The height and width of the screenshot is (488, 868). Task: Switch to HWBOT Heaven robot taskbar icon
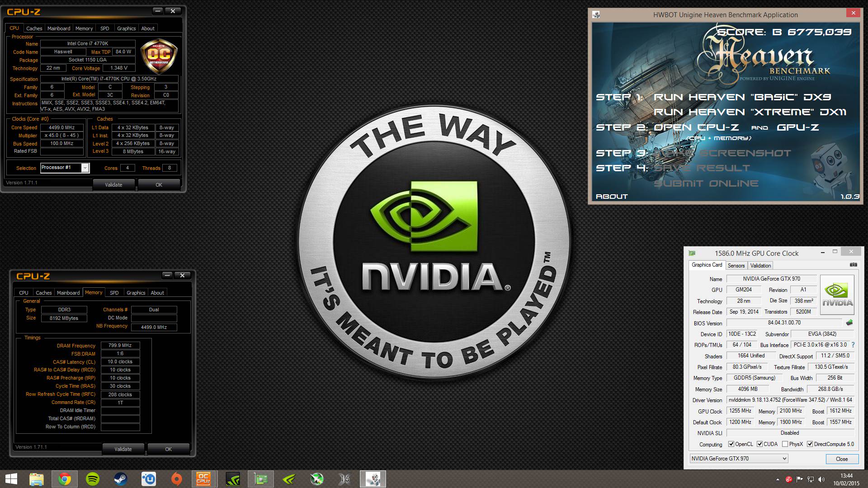pos(373,479)
